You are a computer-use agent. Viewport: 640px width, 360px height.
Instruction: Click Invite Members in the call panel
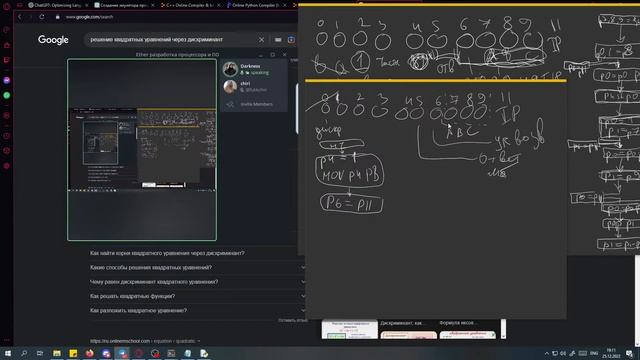254,104
